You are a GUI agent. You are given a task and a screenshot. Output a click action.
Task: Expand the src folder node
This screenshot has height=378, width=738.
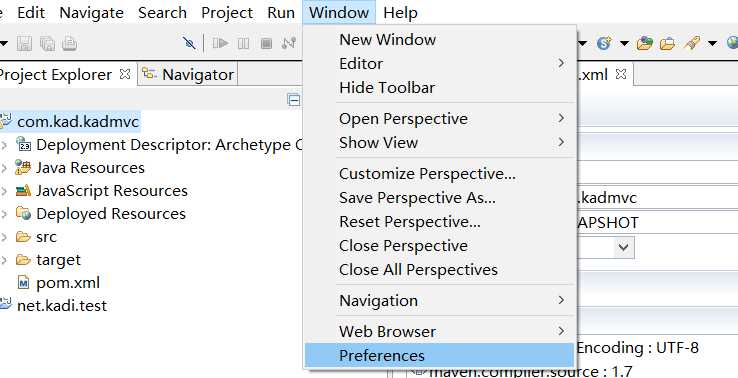click(4, 237)
